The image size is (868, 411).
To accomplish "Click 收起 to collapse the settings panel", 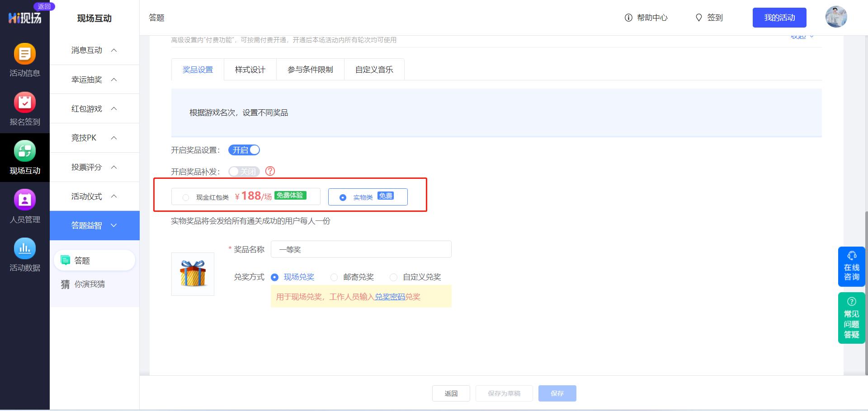I will (x=801, y=36).
